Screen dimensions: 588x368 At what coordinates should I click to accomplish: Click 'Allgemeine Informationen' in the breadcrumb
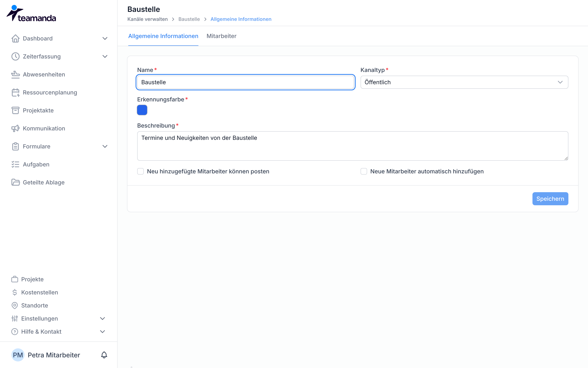tap(241, 19)
